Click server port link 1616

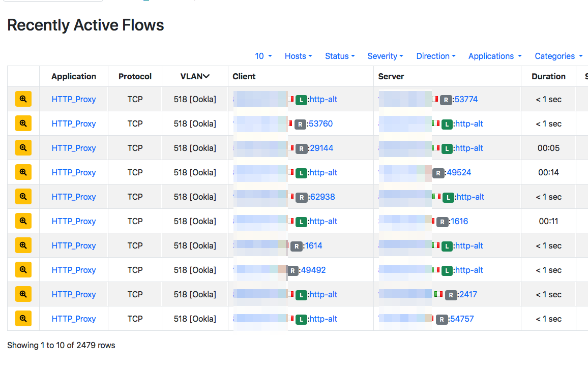[459, 221]
